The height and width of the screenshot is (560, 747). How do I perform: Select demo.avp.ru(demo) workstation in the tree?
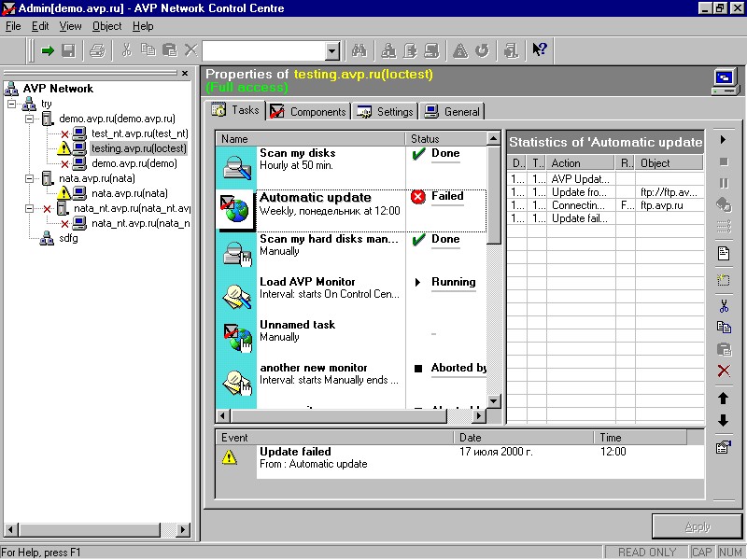click(x=134, y=164)
